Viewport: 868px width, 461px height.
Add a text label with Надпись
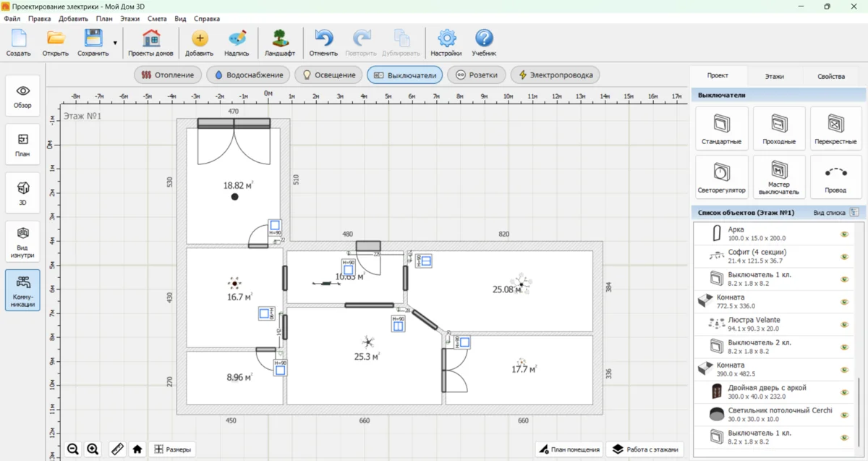(x=237, y=43)
